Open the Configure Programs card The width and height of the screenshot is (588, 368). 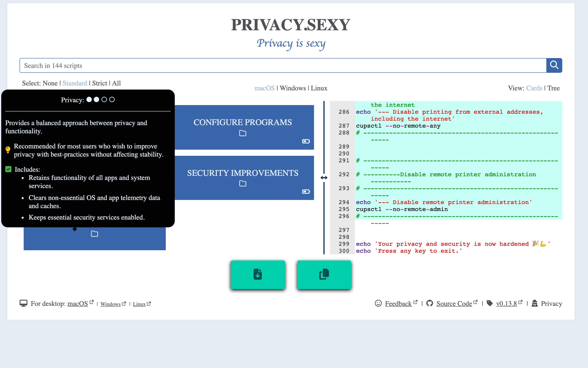[x=244, y=127]
